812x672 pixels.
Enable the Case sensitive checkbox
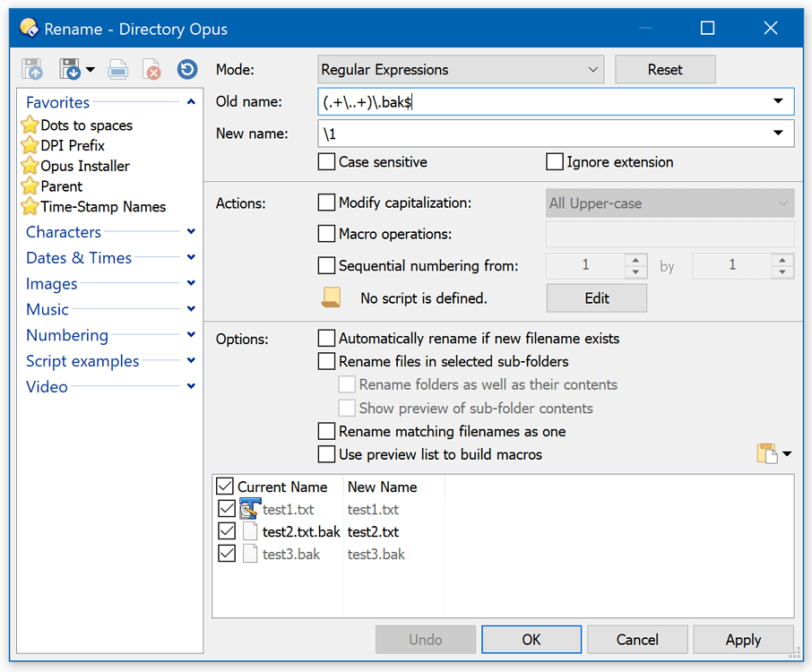(328, 161)
